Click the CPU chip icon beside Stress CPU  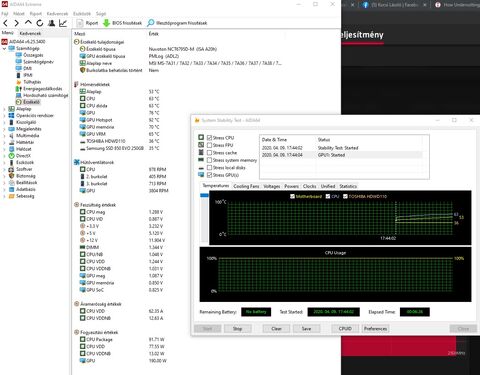point(201,137)
